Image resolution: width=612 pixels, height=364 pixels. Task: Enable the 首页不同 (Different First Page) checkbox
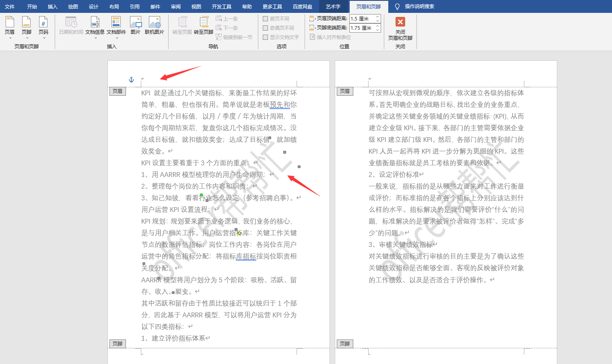(265, 19)
